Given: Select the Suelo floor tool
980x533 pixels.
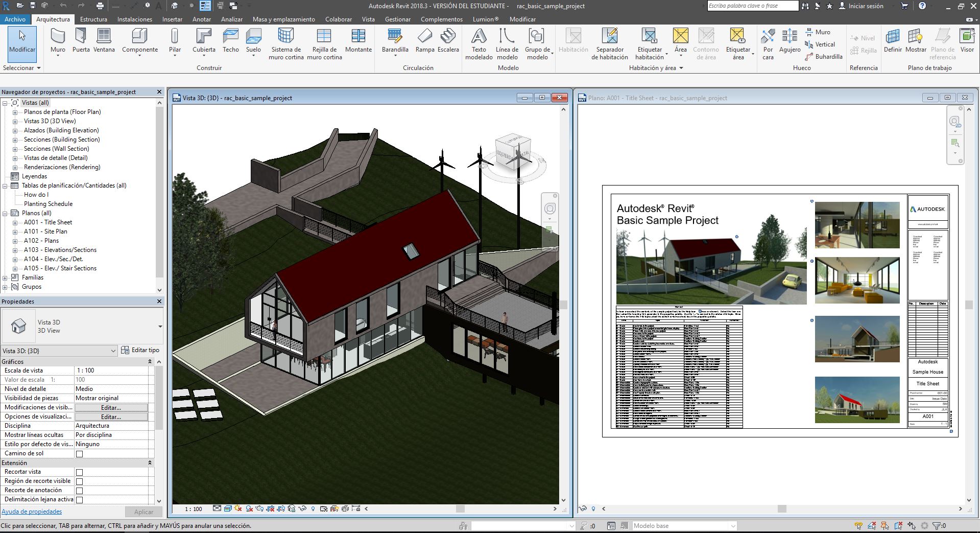Looking at the screenshot, I should pyautogui.click(x=253, y=41).
